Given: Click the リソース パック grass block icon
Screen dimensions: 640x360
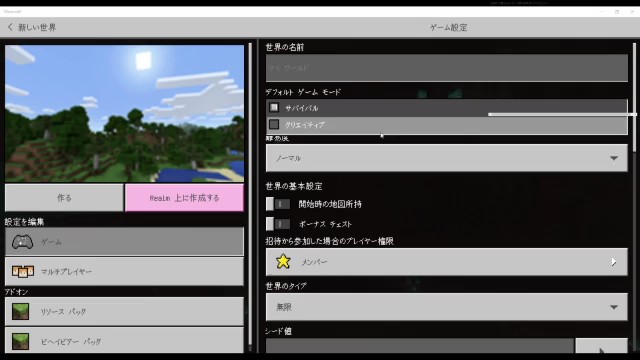Looking at the screenshot, I should (x=20, y=311).
